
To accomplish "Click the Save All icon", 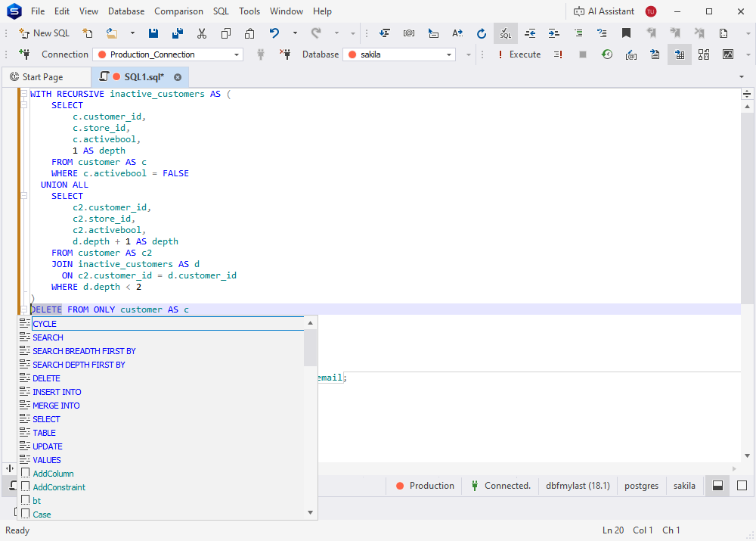I will (178, 33).
